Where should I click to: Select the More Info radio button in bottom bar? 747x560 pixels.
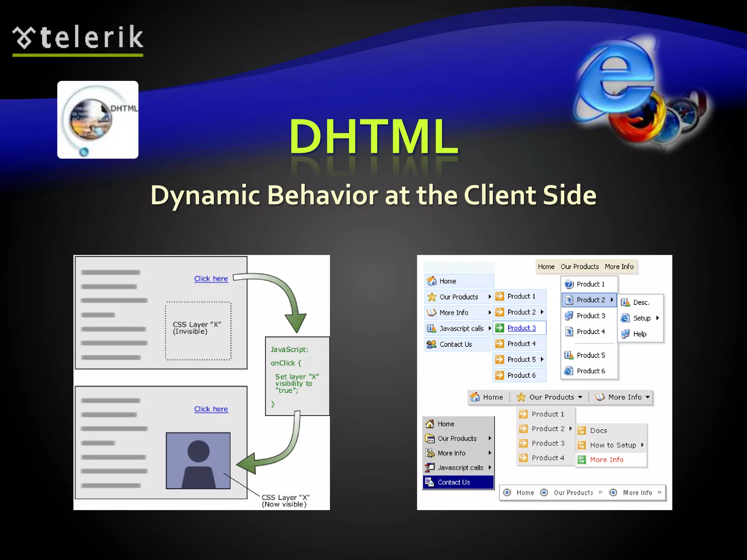click(614, 493)
